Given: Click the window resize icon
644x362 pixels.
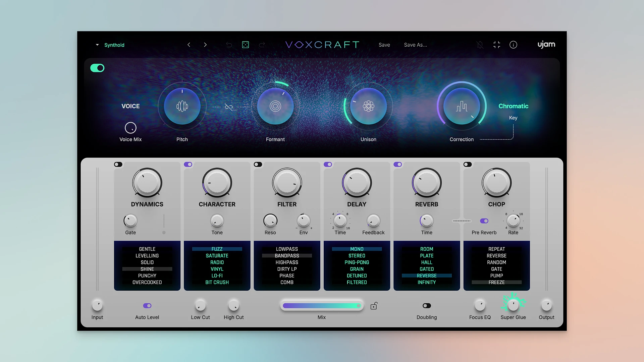Looking at the screenshot, I should [496, 45].
